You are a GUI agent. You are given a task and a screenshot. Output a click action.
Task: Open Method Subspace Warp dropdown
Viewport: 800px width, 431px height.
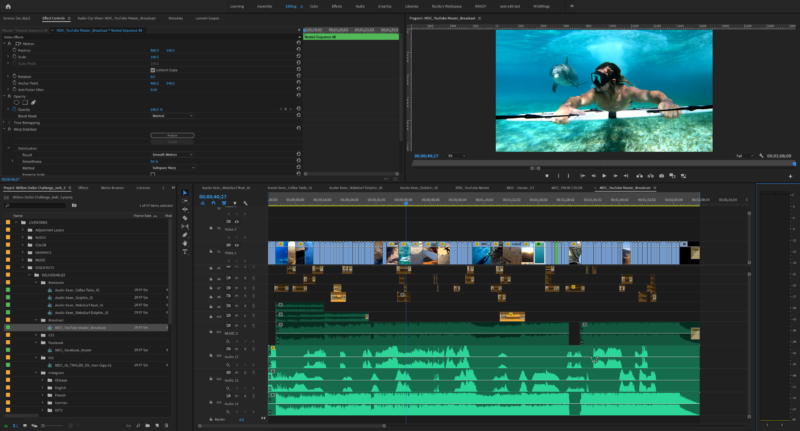coord(172,168)
